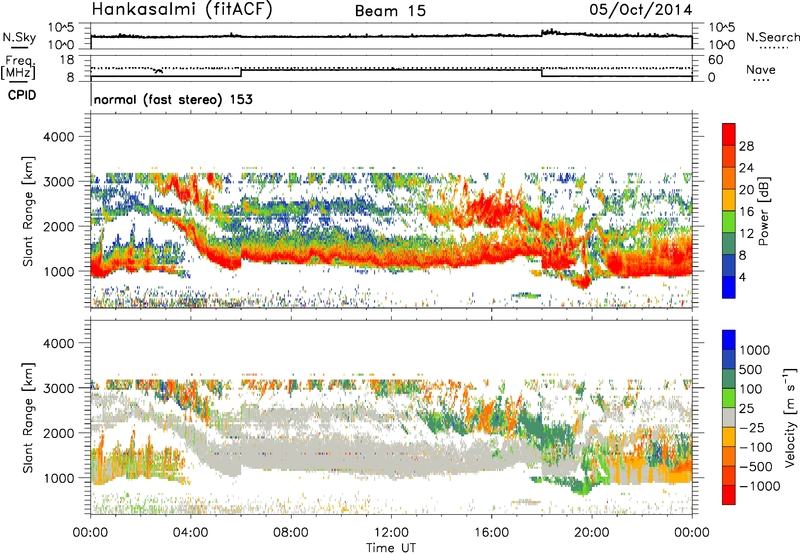The width and height of the screenshot is (800, 554).
Task: Click the 1000 tick on velocity colorbar
Action: point(755,350)
